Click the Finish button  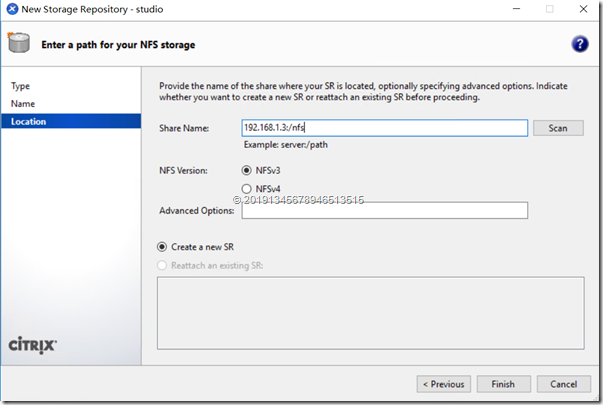pyautogui.click(x=503, y=384)
